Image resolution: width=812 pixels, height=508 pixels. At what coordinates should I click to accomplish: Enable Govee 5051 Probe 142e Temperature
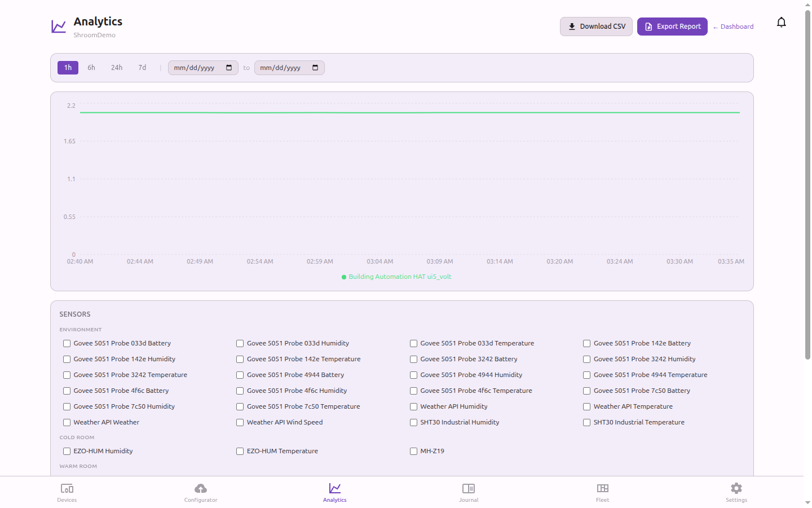pos(240,359)
